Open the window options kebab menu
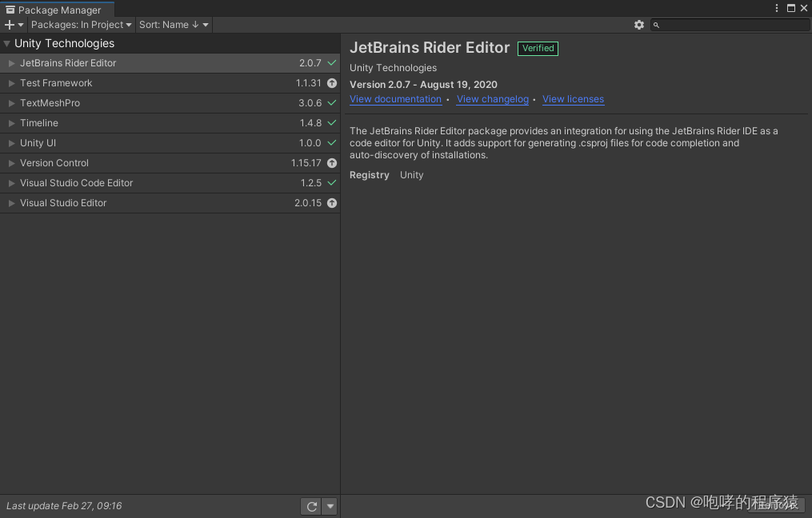Image resolution: width=812 pixels, height=518 pixels. [x=777, y=8]
